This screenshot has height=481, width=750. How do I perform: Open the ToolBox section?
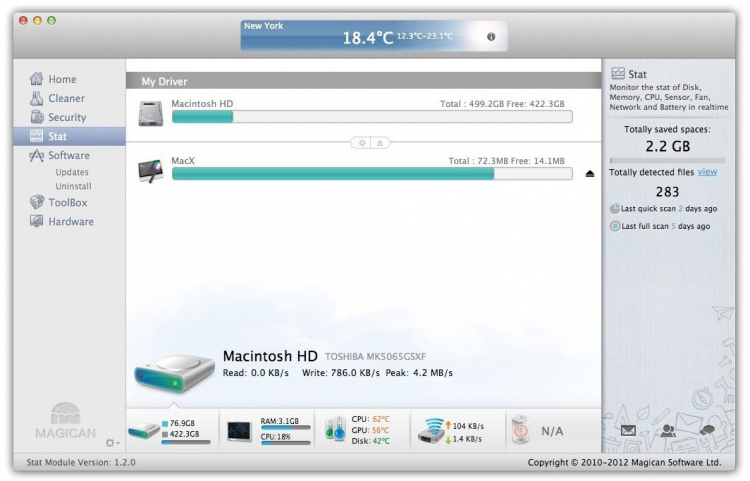point(69,202)
